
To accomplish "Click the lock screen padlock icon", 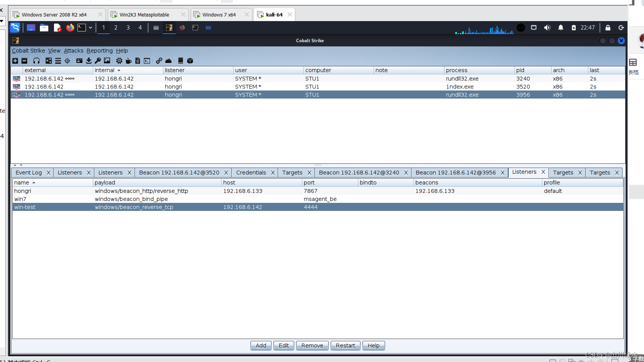I will click(x=608, y=28).
